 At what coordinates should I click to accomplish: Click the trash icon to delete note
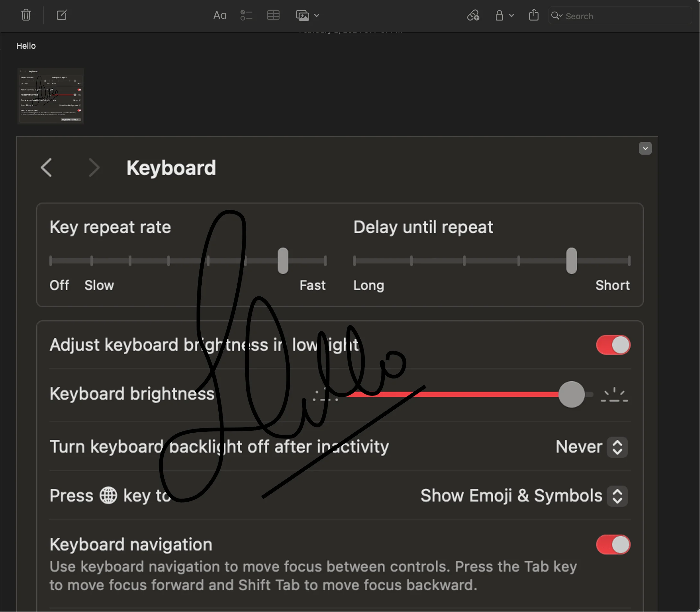click(x=26, y=15)
